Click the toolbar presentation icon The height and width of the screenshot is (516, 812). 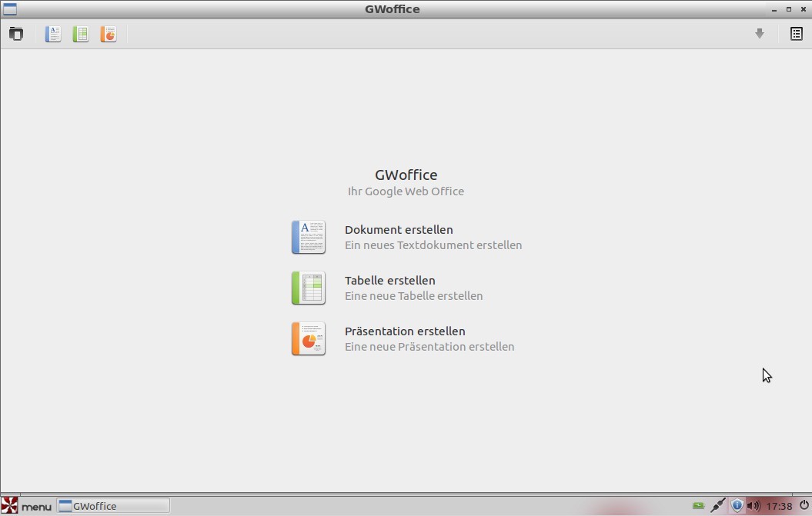tap(109, 34)
